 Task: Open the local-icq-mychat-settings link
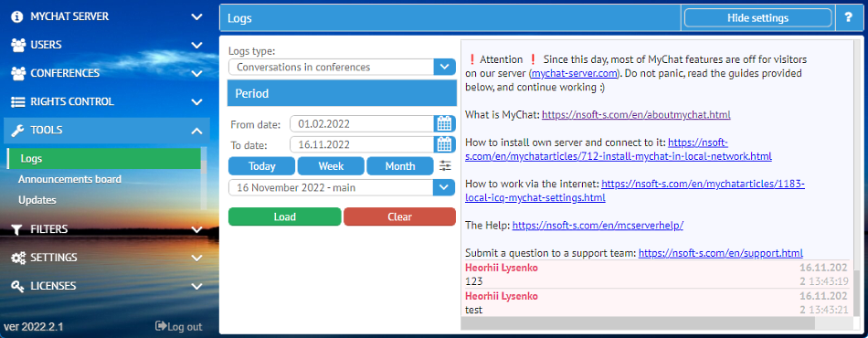pyautogui.click(x=635, y=191)
